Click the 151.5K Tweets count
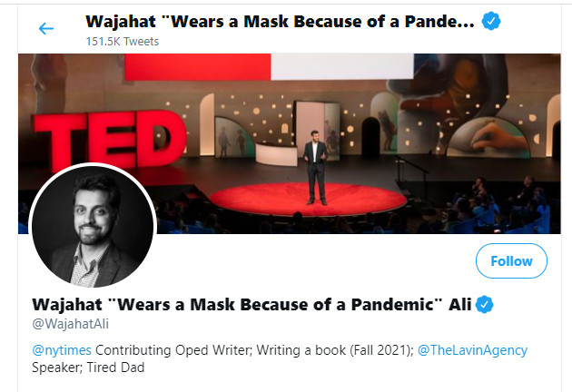 point(123,42)
